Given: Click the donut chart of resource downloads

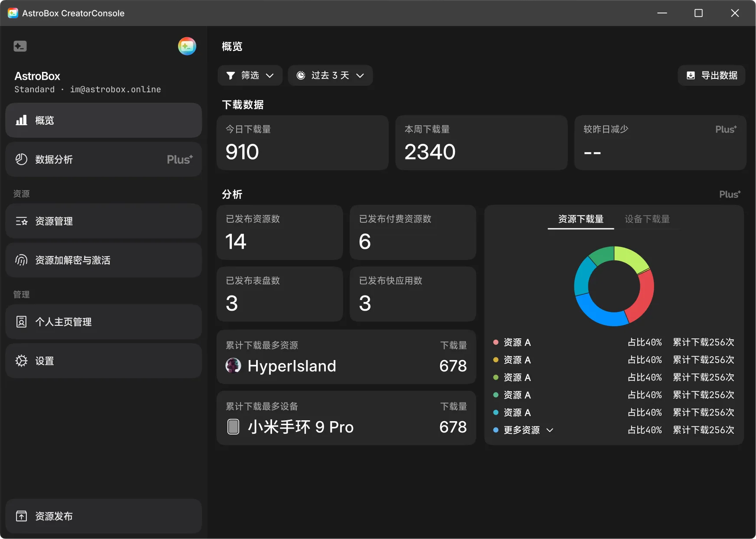Looking at the screenshot, I should click(x=613, y=286).
